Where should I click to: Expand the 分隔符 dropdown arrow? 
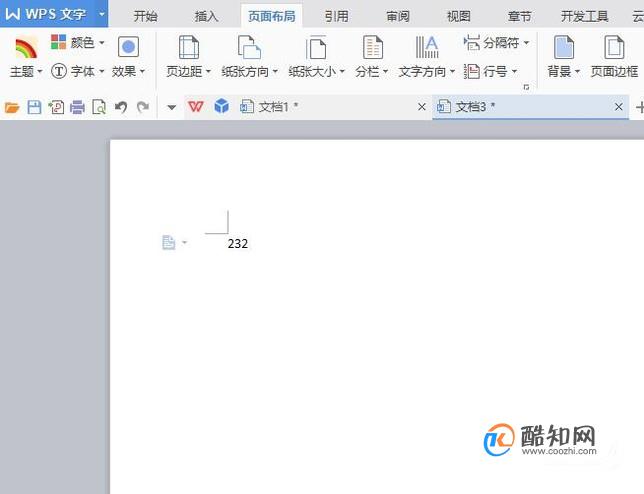click(526, 42)
